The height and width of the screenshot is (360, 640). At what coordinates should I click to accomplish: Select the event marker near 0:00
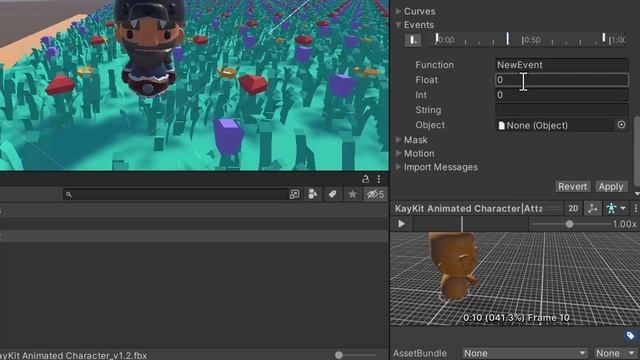click(436, 38)
